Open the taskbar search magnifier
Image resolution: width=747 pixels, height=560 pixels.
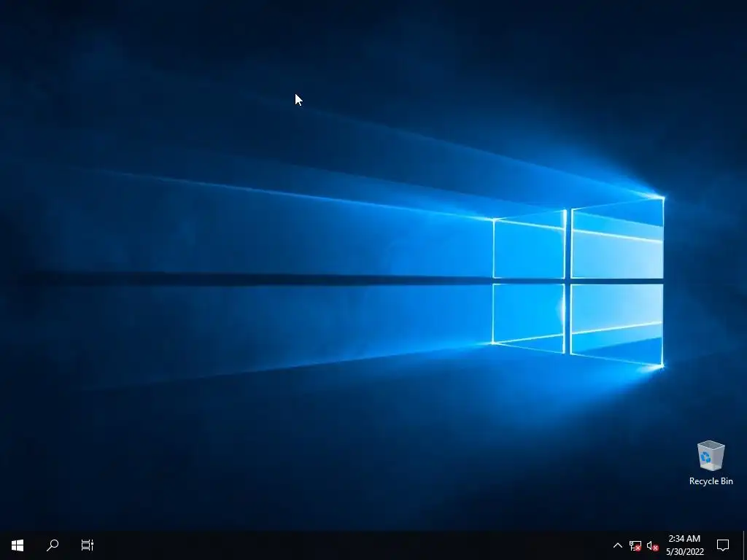point(53,545)
